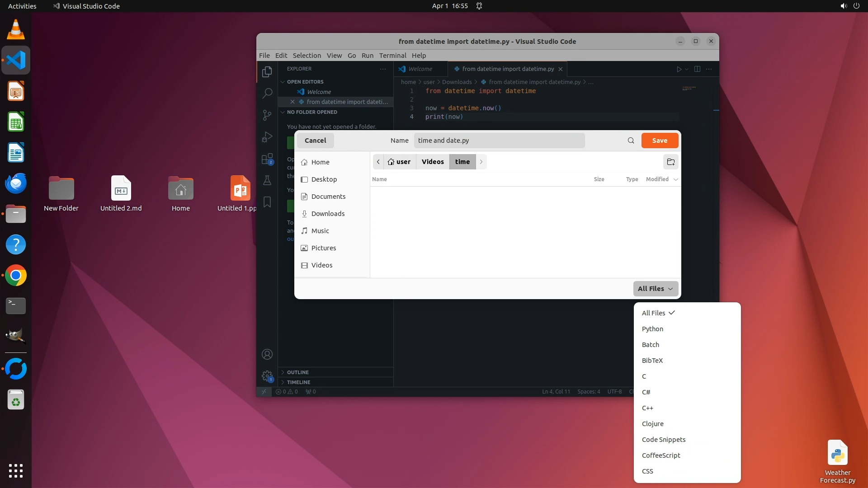Open Run and Debug view icon
Screen dimensions: 868x488
click(267, 137)
